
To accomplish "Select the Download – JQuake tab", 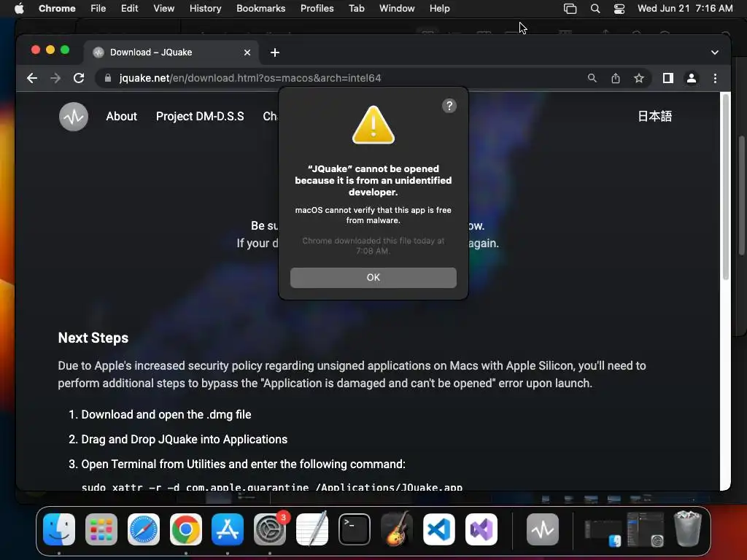I will click(171, 52).
